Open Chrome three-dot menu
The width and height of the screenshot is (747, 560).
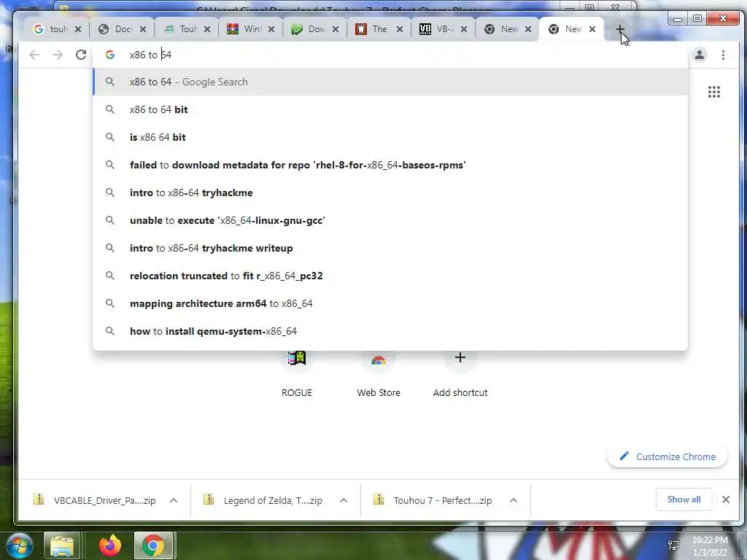723,55
